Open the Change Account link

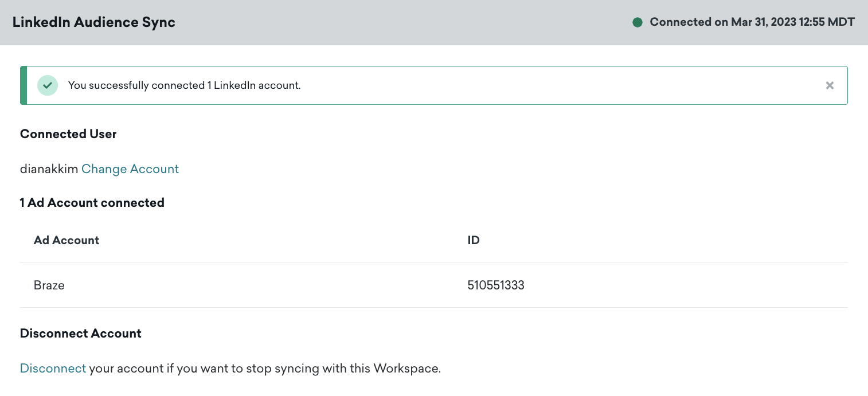(130, 169)
